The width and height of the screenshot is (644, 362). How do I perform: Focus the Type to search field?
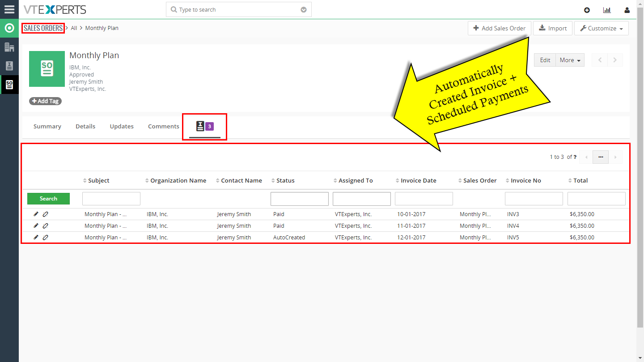click(x=238, y=10)
